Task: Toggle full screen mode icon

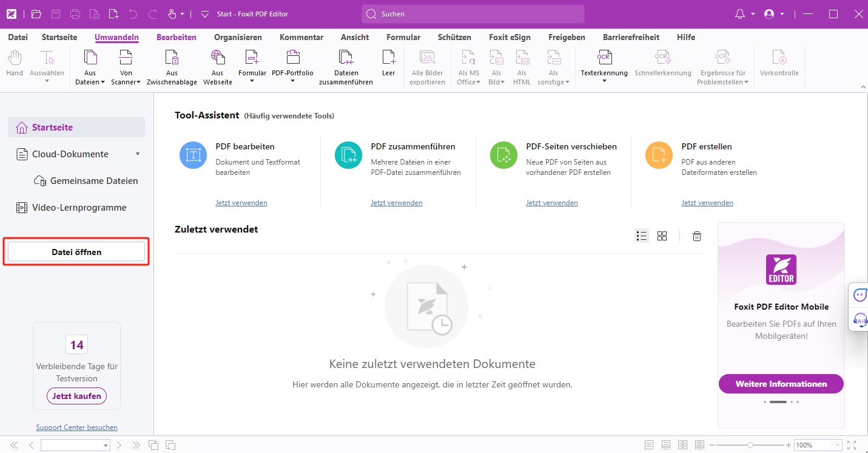Action: 852,445
